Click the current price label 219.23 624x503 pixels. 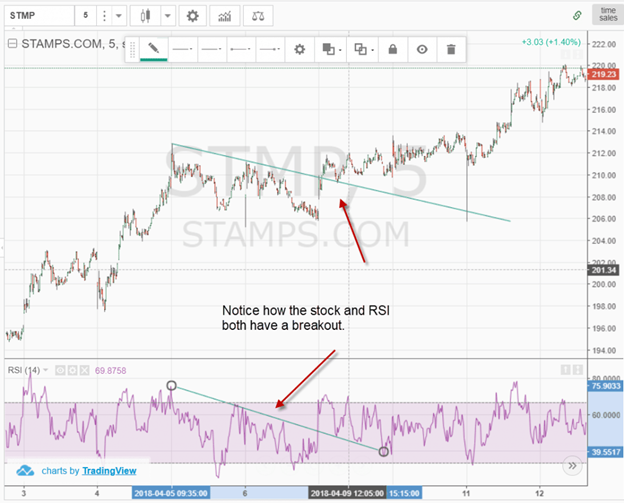(x=604, y=74)
